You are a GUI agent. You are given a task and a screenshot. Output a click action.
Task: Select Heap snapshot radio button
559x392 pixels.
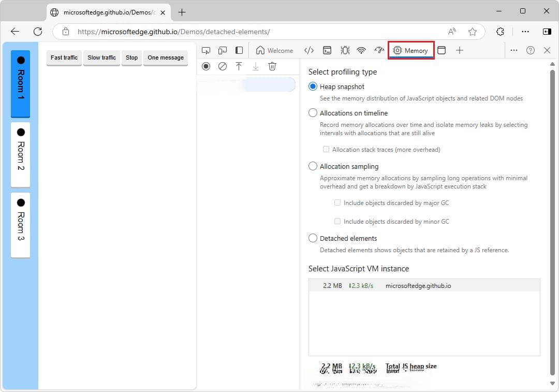tap(313, 86)
